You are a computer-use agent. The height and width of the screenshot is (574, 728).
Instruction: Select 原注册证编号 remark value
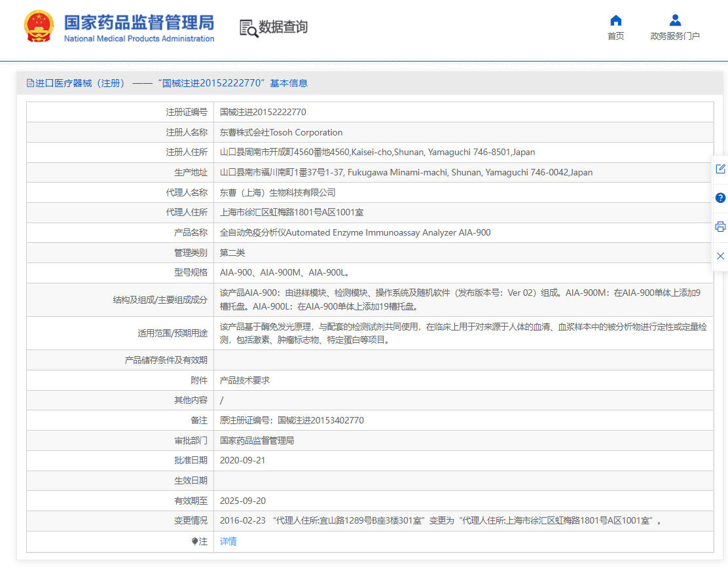pos(291,420)
